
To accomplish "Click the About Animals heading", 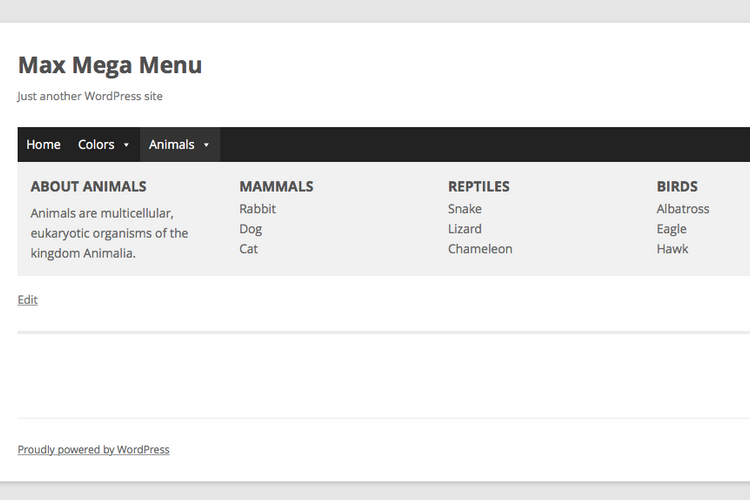I will [88, 187].
